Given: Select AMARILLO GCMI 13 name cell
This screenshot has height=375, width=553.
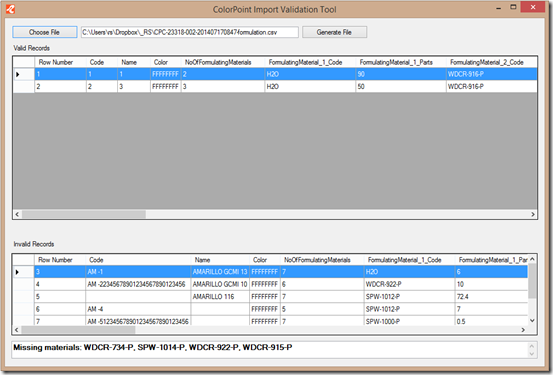Looking at the screenshot, I should [x=220, y=272].
